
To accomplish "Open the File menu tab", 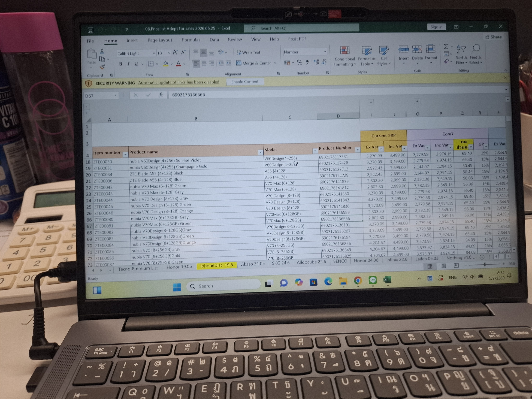I will pyautogui.click(x=90, y=41).
